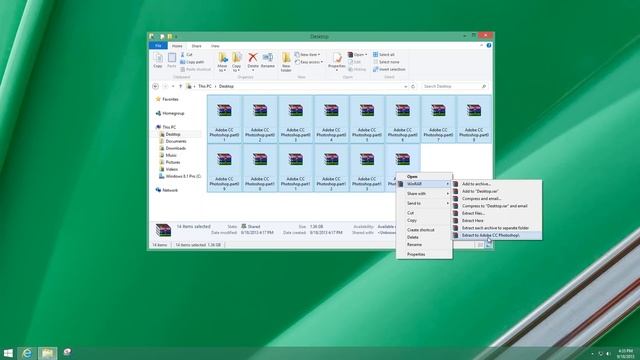Click Properties in the context menu
This screenshot has width=640, height=360.
point(424,254)
